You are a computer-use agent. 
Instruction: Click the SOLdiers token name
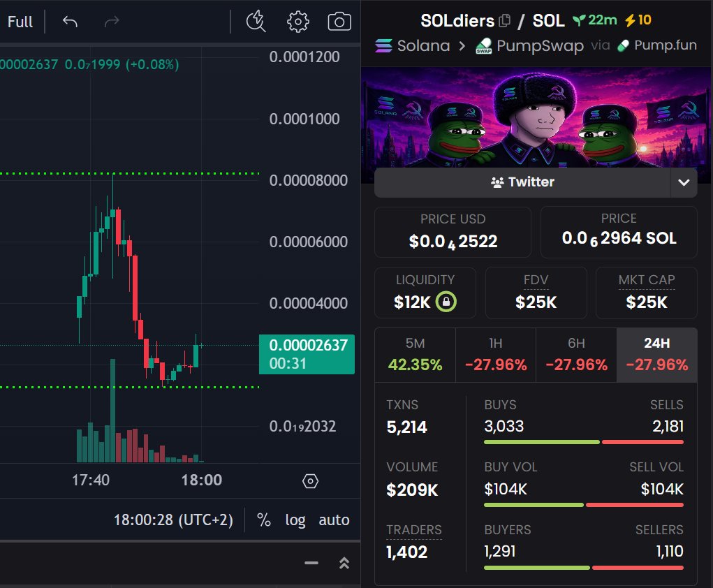[457, 20]
